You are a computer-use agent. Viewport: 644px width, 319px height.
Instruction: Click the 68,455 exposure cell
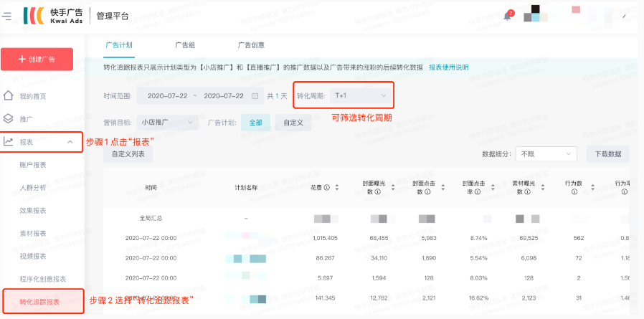pos(379,238)
